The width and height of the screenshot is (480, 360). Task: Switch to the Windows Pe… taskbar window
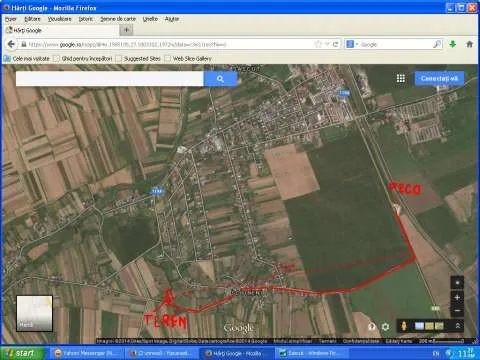click(x=312, y=353)
